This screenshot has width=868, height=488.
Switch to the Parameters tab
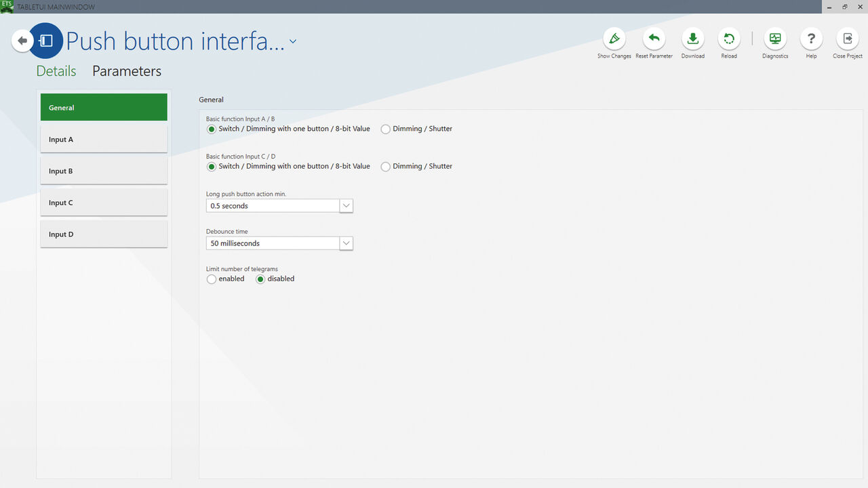click(127, 71)
